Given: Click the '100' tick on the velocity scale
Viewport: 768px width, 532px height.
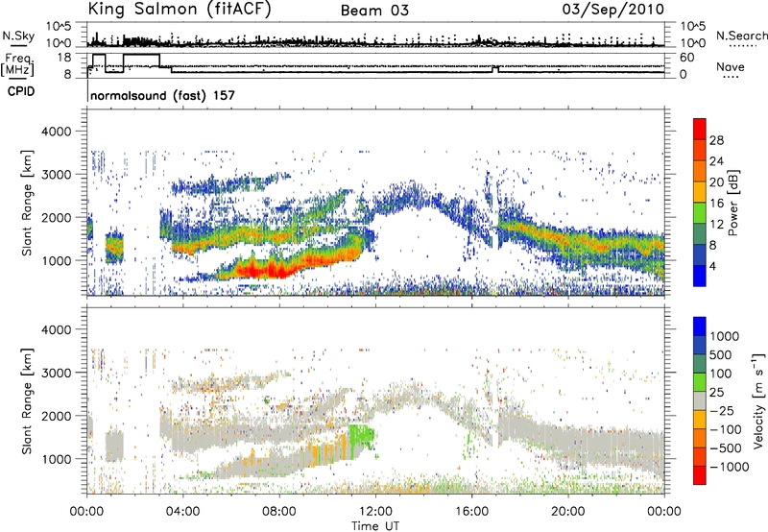Looking at the screenshot, I should click(721, 374).
